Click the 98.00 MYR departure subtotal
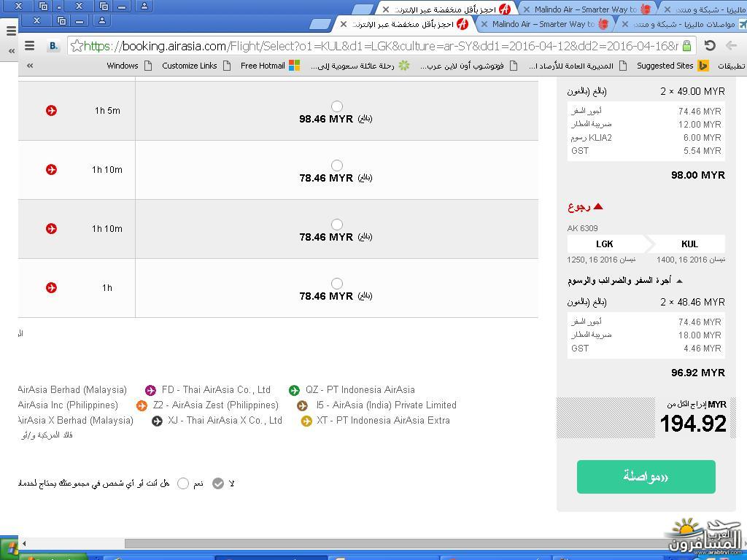This screenshot has width=747, height=560. click(x=698, y=175)
